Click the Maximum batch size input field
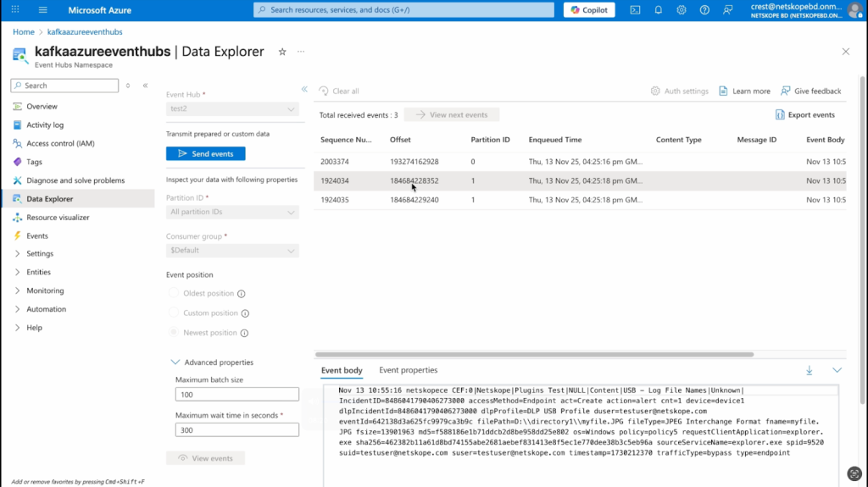The width and height of the screenshot is (868, 487). [x=237, y=395]
